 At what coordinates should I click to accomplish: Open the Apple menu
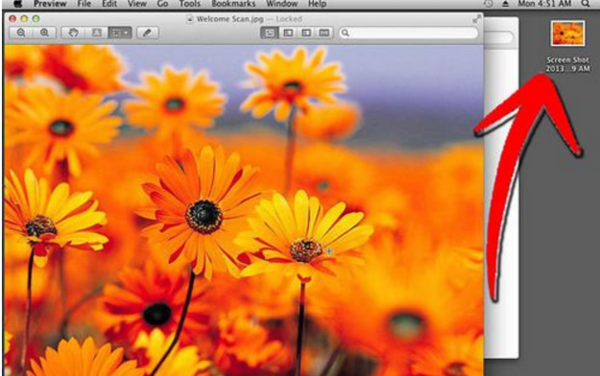point(17,4)
